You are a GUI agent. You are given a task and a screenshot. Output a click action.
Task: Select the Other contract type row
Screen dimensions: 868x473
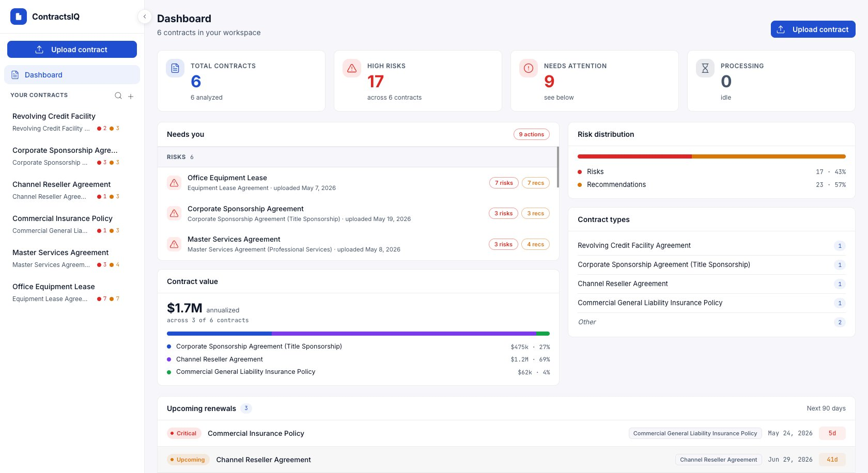click(x=711, y=322)
